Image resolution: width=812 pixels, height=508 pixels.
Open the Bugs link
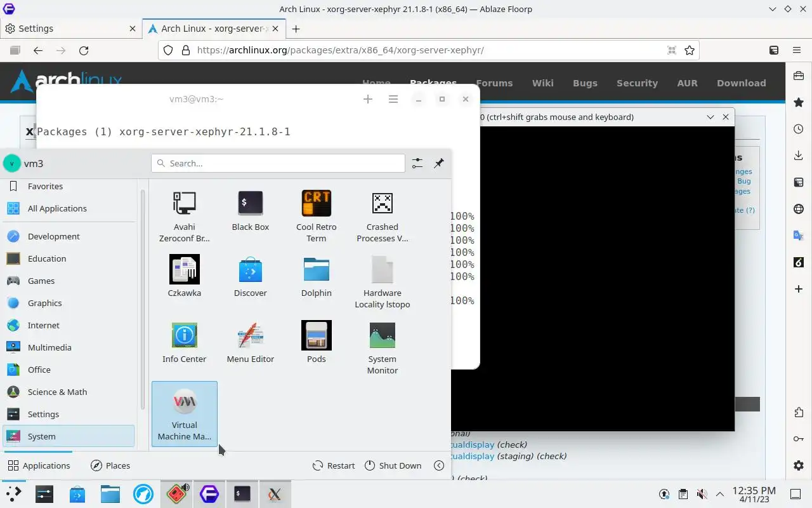(585, 83)
